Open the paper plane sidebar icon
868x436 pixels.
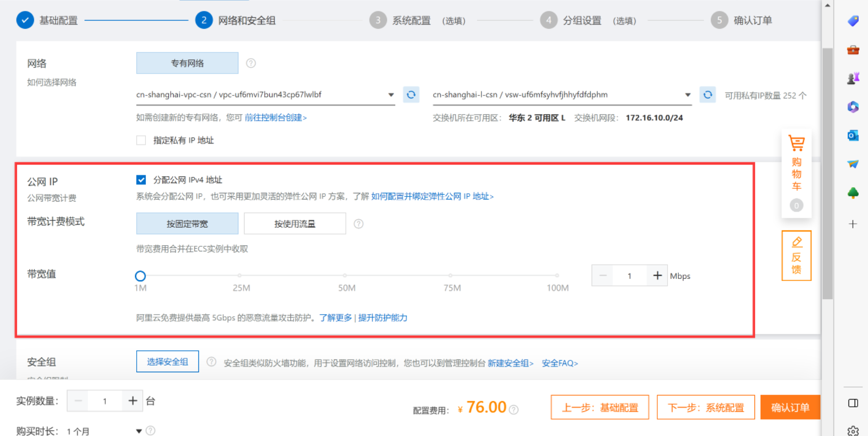(x=853, y=164)
